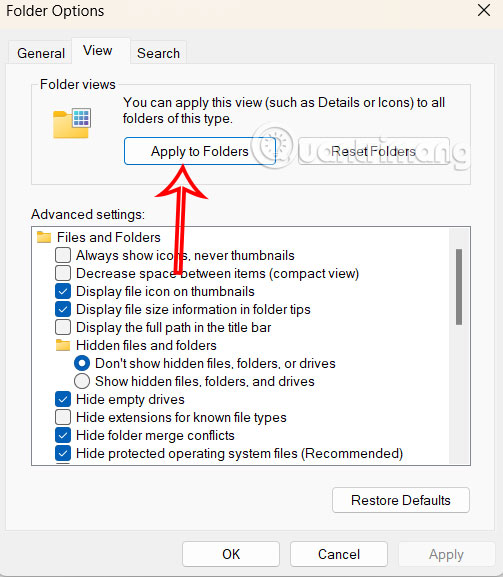Image resolution: width=503 pixels, height=577 pixels.
Task: Click the Apply button
Action: tap(446, 554)
